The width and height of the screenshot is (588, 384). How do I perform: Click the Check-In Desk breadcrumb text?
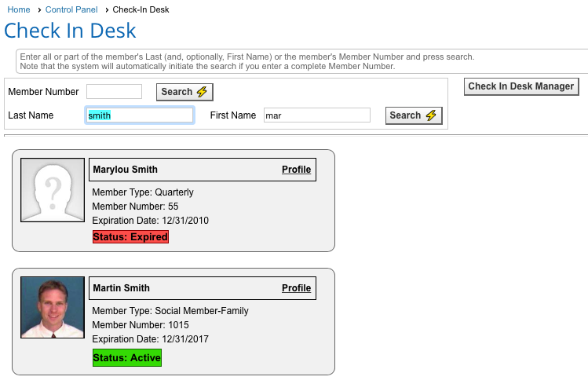coord(141,9)
